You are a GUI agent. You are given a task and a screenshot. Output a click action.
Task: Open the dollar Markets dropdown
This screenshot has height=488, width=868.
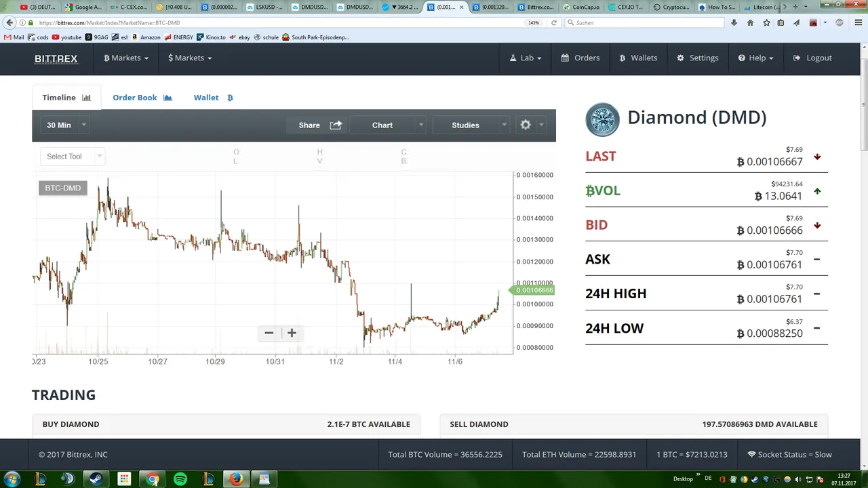190,58
